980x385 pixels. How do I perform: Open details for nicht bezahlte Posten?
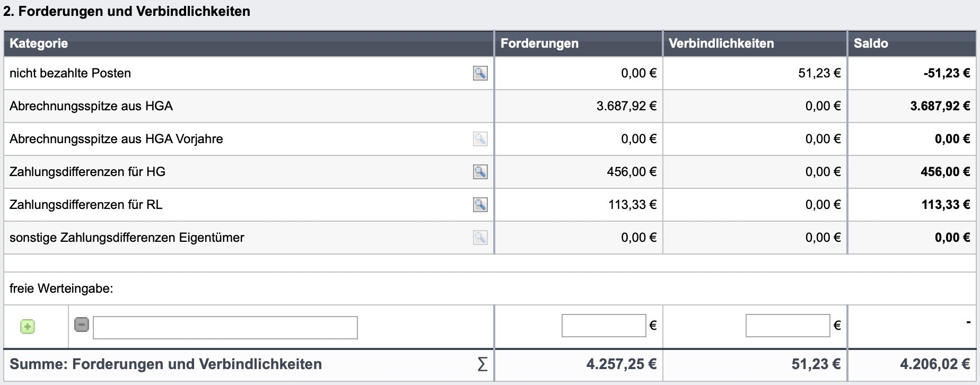click(x=480, y=73)
